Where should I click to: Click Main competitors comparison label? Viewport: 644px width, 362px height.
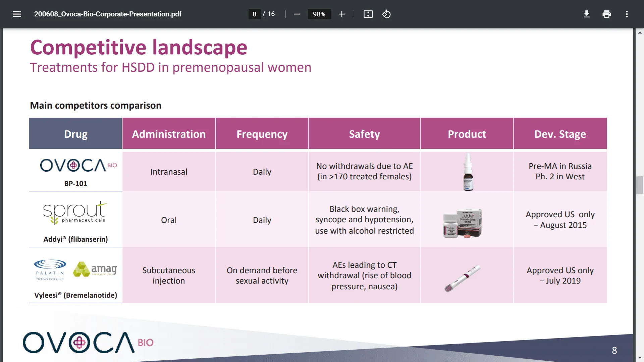click(96, 105)
